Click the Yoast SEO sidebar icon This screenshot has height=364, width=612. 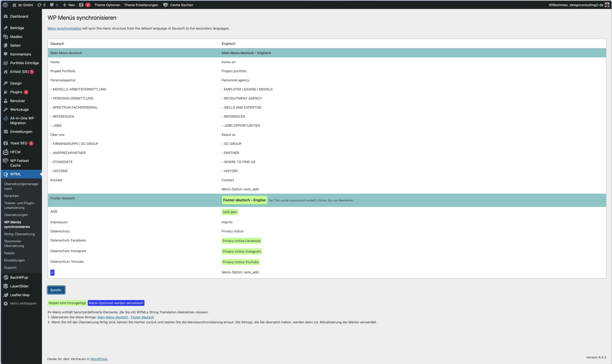[6, 143]
